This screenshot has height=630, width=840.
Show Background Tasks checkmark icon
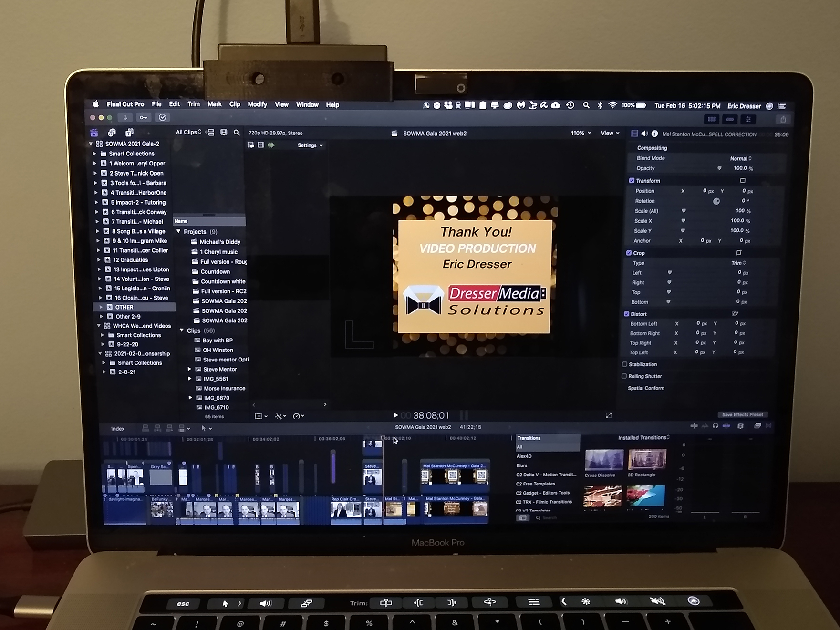point(163,117)
